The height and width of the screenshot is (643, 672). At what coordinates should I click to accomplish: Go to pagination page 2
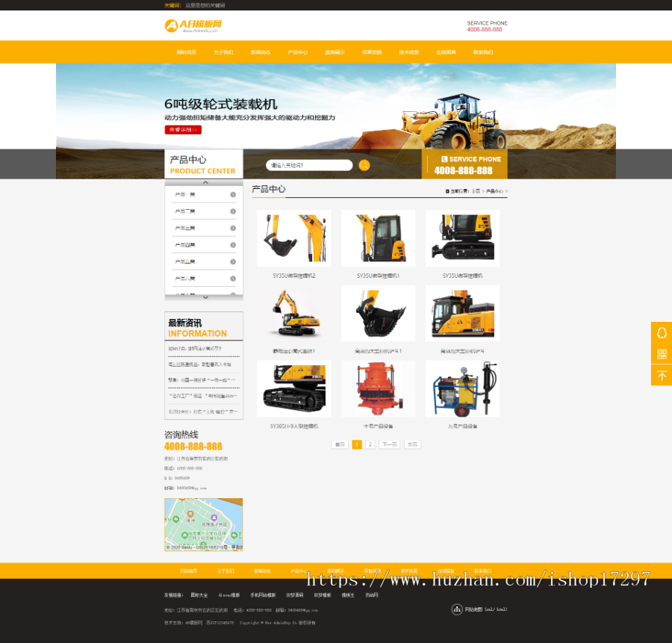[x=370, y=444]
